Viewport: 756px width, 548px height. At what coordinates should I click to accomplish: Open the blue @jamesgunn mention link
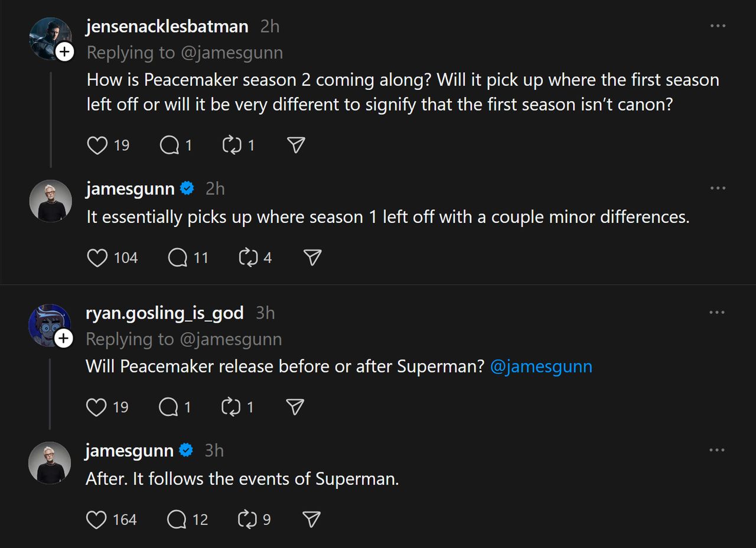click(x=541, y=367)
